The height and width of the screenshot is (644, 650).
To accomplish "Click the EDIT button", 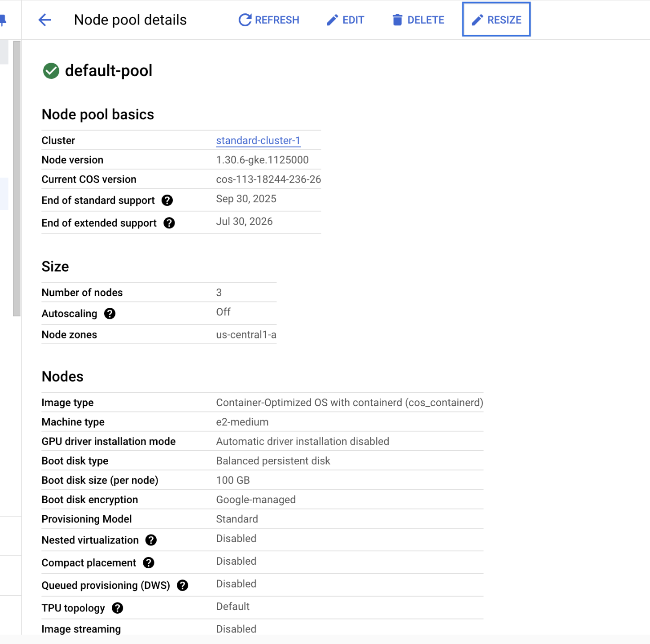I will (x=345, y=20).
